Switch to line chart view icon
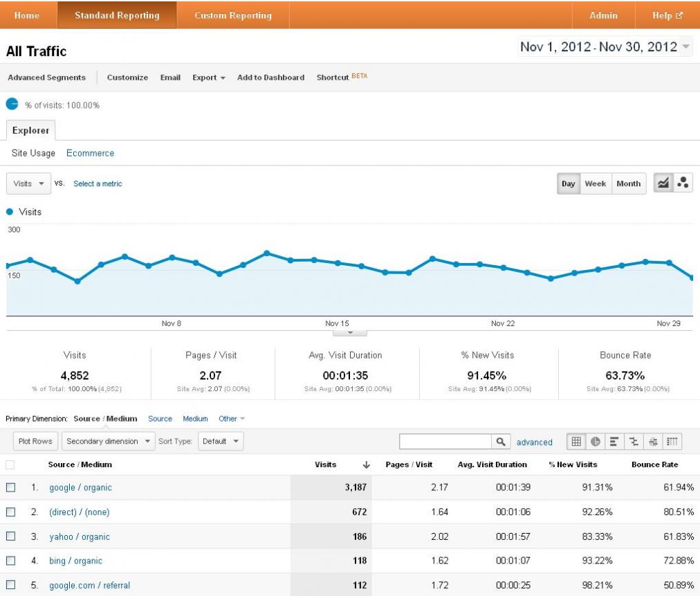700x596 pixels. (663, 183)
